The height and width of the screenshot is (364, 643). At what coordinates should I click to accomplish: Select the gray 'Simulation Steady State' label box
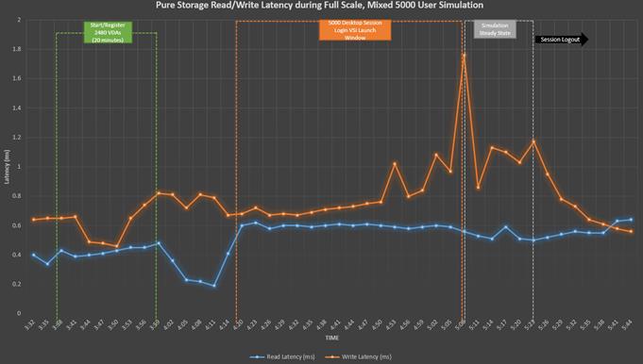coord(495,29)
